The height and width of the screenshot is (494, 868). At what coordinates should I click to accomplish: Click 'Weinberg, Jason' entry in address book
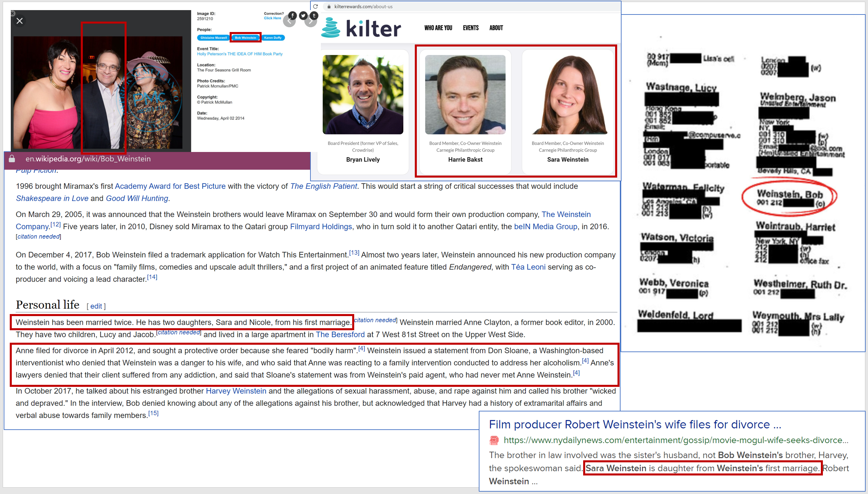tap(798, 97)
